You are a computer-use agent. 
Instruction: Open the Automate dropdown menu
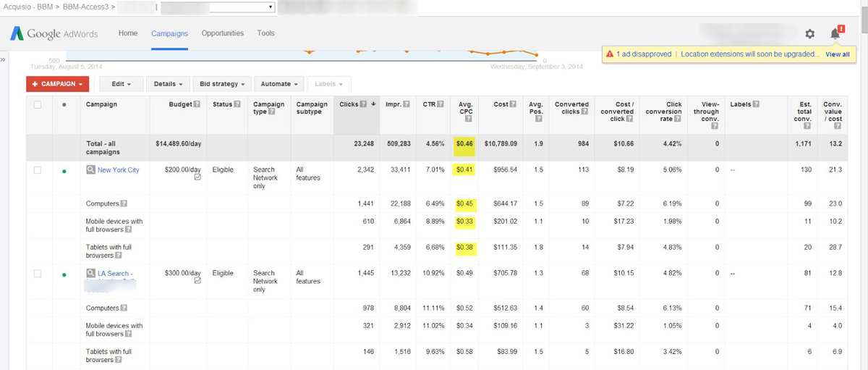[x=279, y=84]
